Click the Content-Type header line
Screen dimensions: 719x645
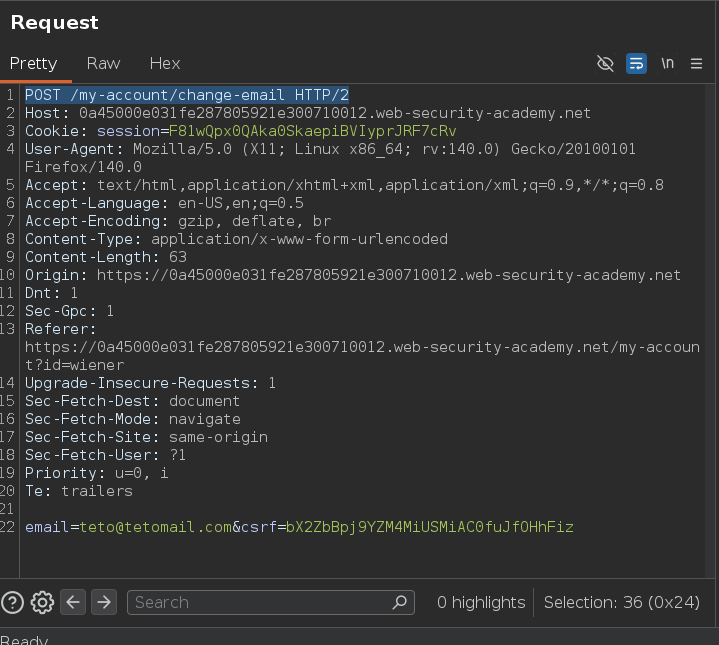click(236, 239)
